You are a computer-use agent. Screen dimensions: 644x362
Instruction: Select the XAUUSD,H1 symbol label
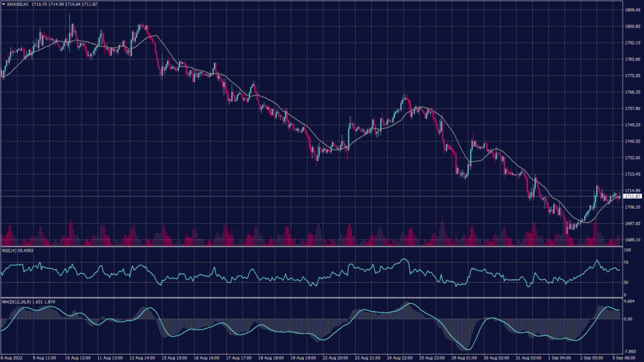pos(17,4)
